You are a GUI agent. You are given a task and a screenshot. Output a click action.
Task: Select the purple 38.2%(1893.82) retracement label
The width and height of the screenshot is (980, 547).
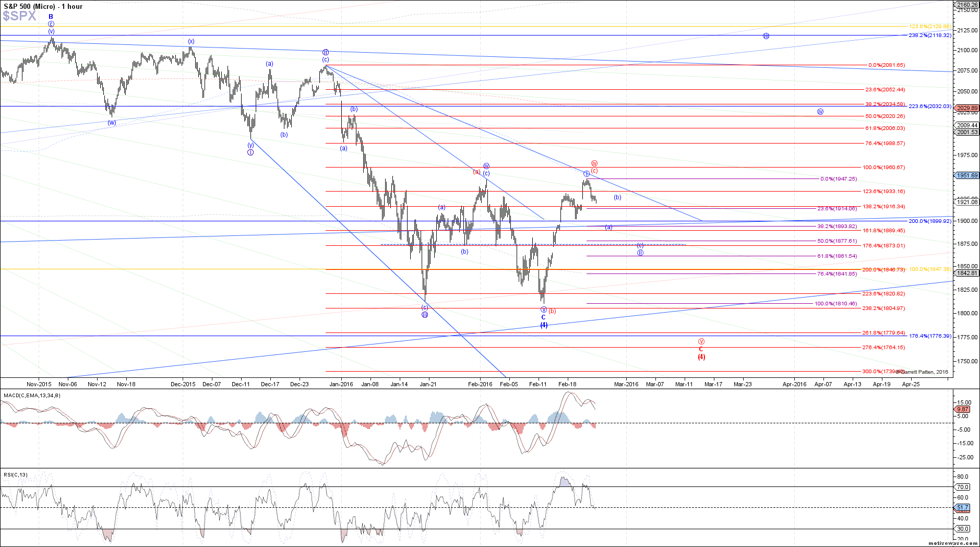(837, 227)
